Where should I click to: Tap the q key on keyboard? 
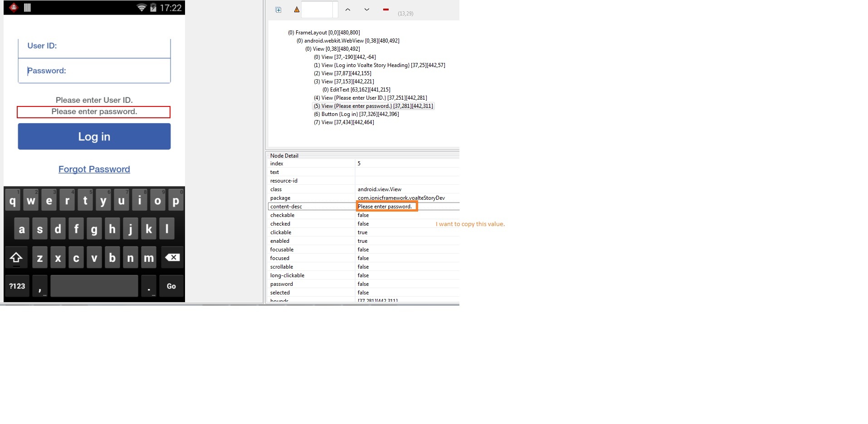[x=13, y=200]
